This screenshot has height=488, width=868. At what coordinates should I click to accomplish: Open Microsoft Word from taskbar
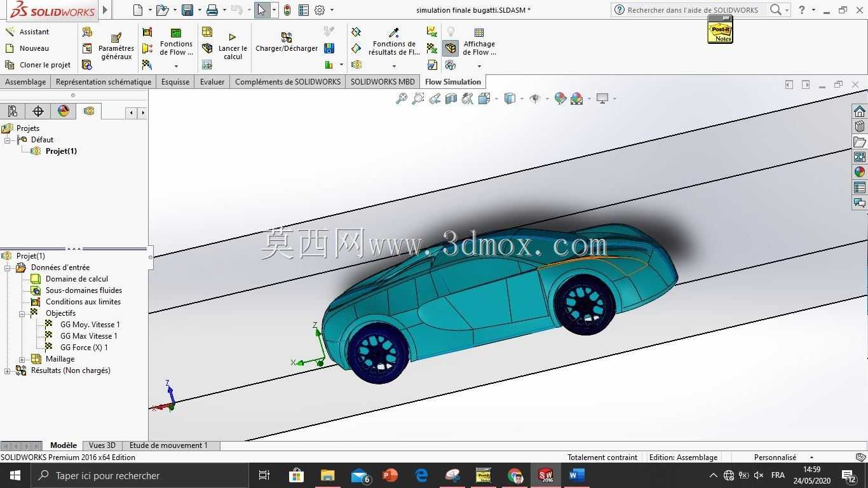[576, 475]
